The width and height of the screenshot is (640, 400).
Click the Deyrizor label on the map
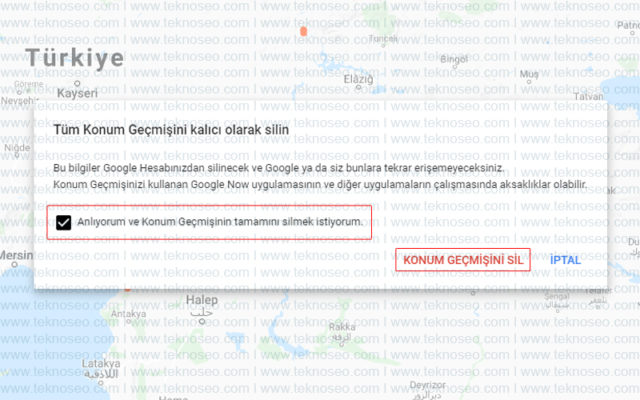click(427, 385)
